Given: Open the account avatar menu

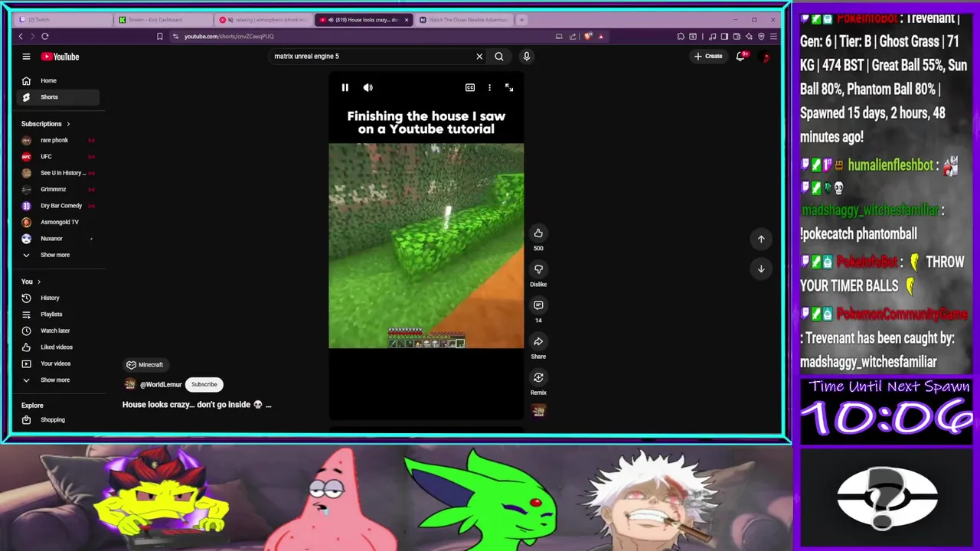Looking at the screenshot, I should pyautogui.click(x=765, y=56).
